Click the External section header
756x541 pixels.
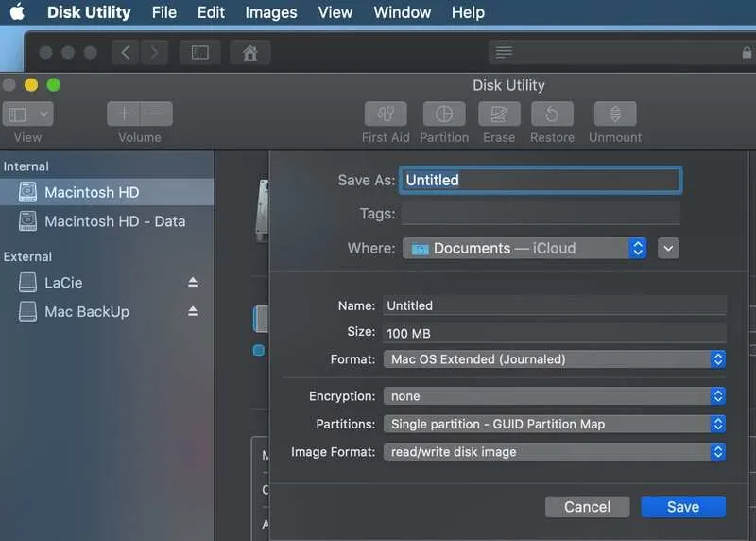pyautogui.click(x=27, y=256)
